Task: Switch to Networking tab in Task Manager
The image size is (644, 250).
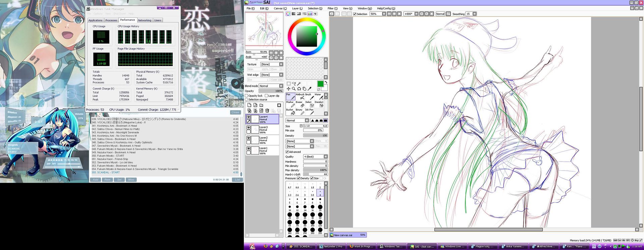Action: (145, 20)
